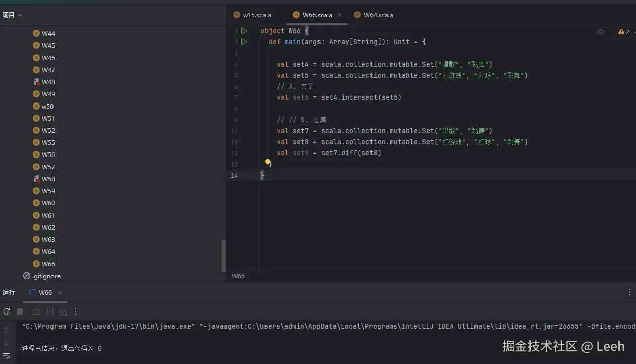Click the project tree vertical scrollbar
The width and height of the screenshot is (636, 364).
pyautogui.click(x=224, y=255)
